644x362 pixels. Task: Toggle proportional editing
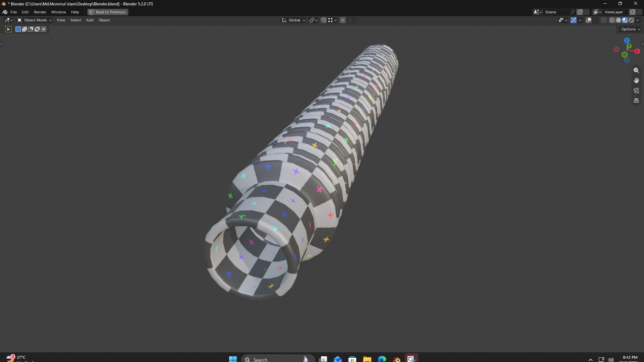343,20
